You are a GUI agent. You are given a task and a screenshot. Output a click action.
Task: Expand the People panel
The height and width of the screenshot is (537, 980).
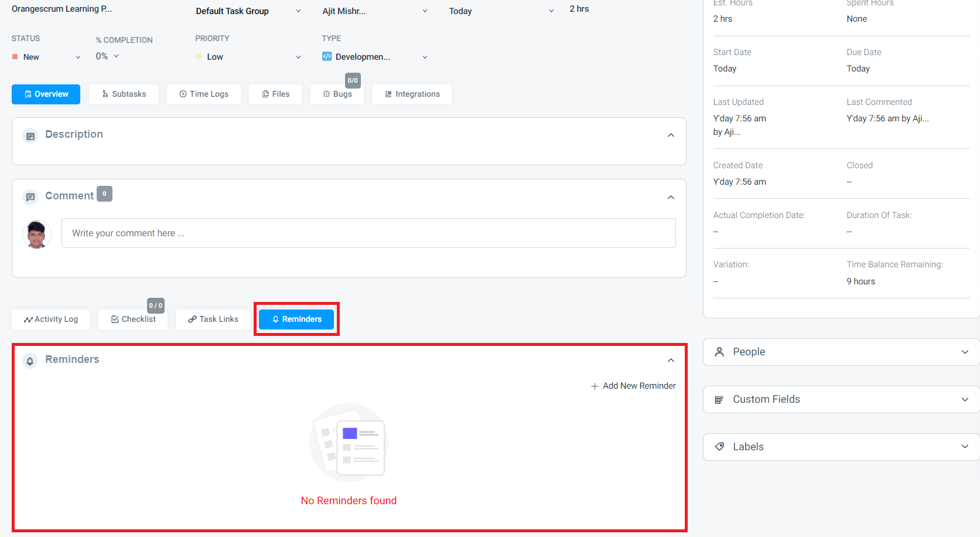(841, 352)
